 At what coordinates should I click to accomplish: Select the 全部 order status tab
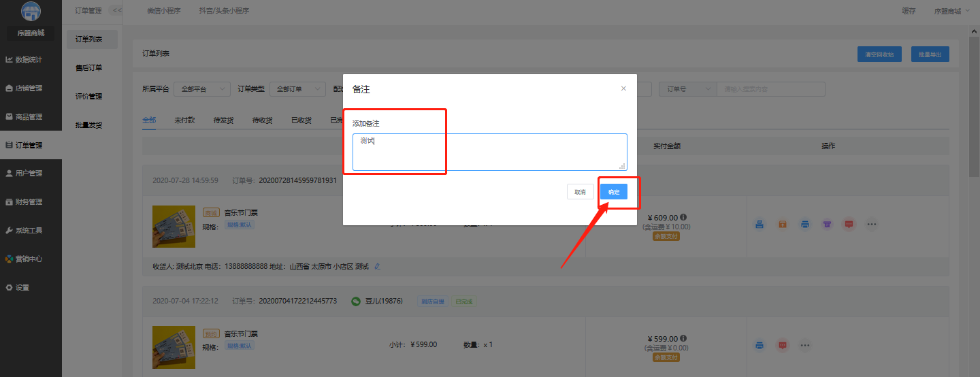coord(149,120)
